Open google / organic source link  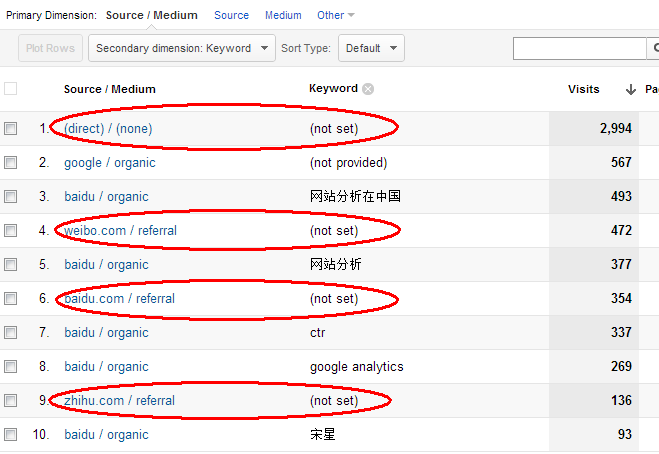[110, 163]
